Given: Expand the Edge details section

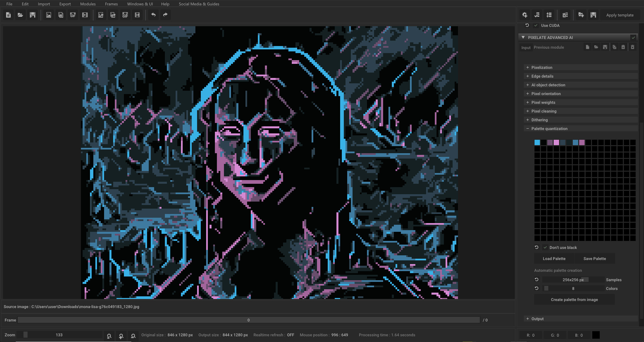Looking at the screenshot, I should (x=542, y=76).
